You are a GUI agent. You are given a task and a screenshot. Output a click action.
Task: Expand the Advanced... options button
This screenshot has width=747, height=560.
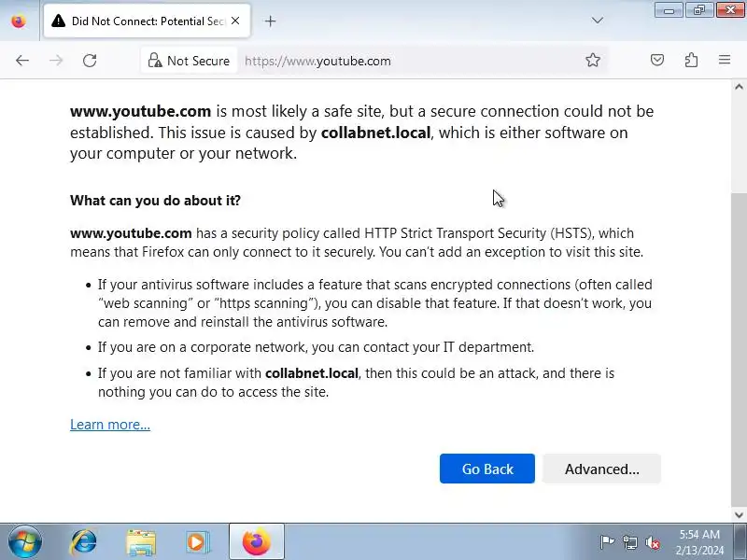(601, 469)
